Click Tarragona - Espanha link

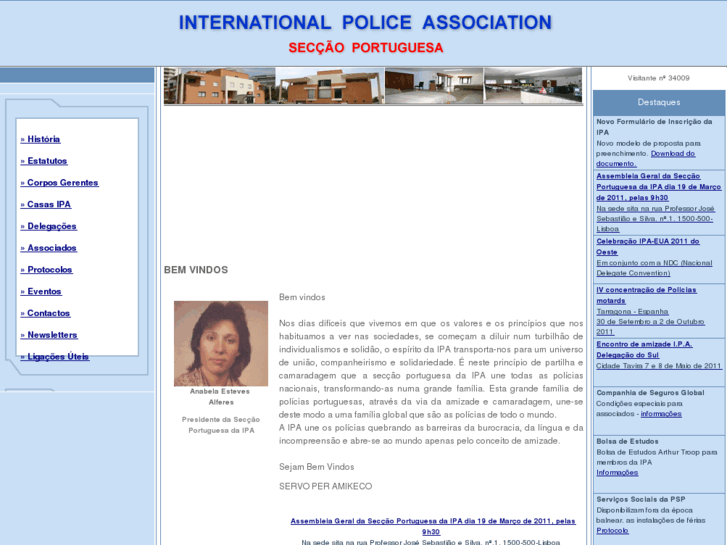tap(632, 312)
